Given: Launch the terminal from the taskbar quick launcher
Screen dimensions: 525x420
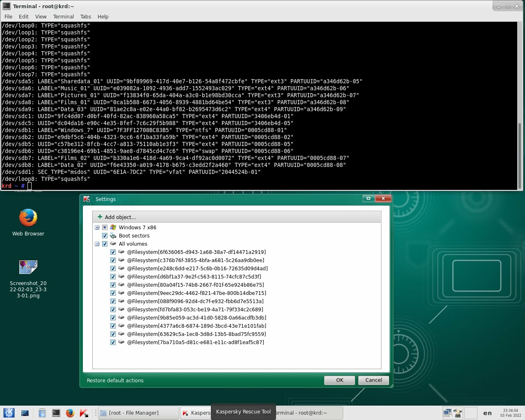Looking at the screenshot, I should (x=56, y=413).
